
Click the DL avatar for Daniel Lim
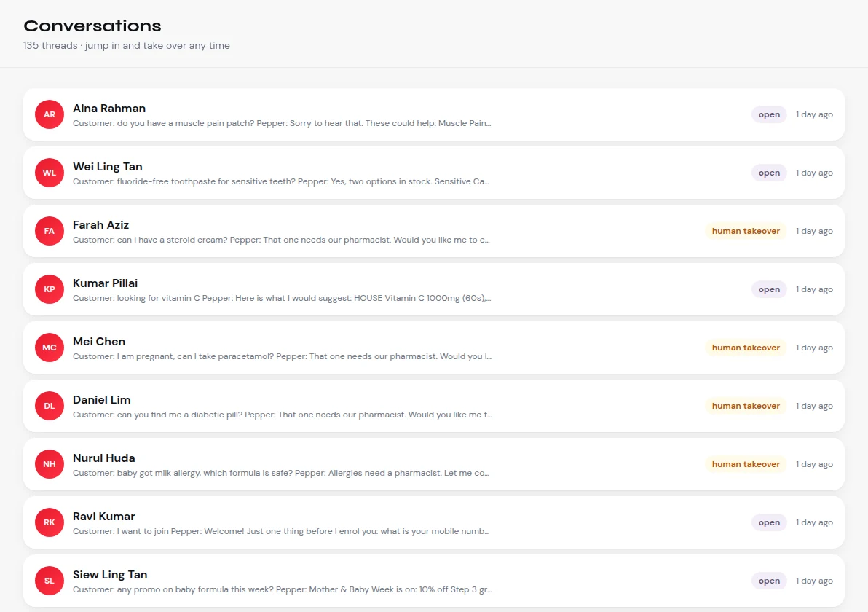tap(50, 406)
